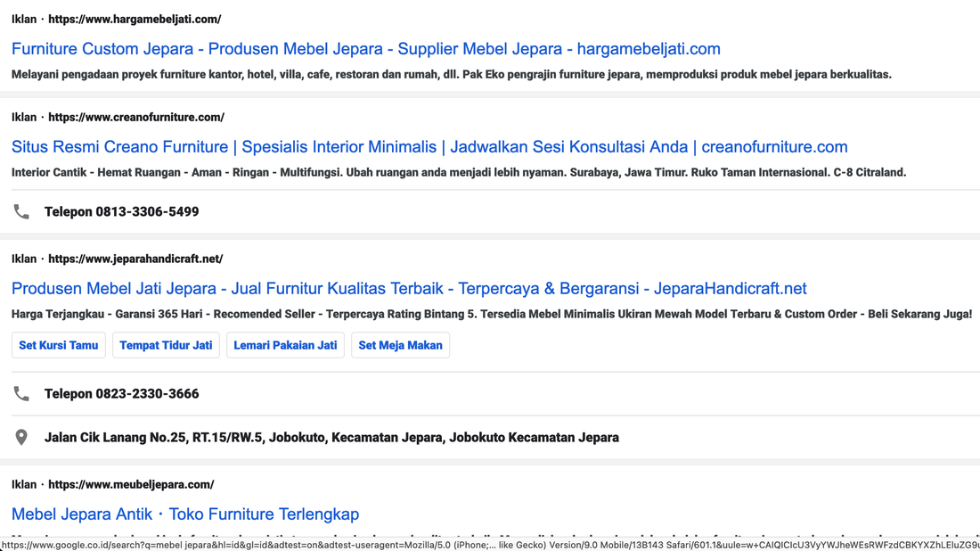Select the Lemari Pakaian Jati sitelink
This screenshot has height=551, width=980.
285,345
